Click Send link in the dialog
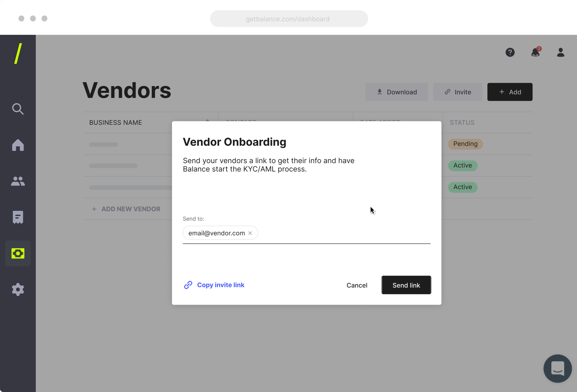The height and width of the screenshot is (392, 577). coord(406,285)
